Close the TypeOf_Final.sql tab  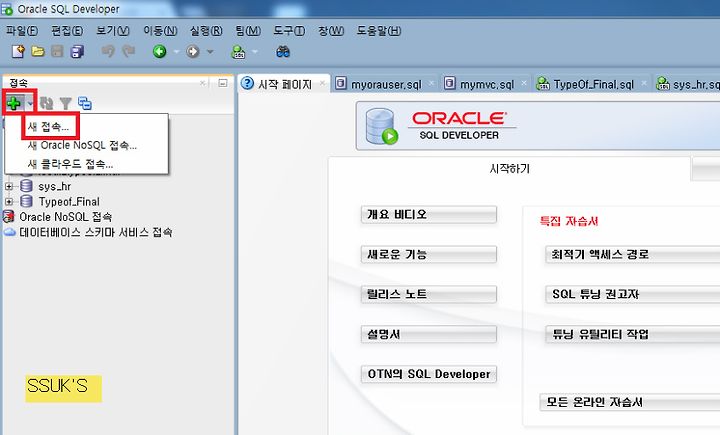tap(644, 83)
